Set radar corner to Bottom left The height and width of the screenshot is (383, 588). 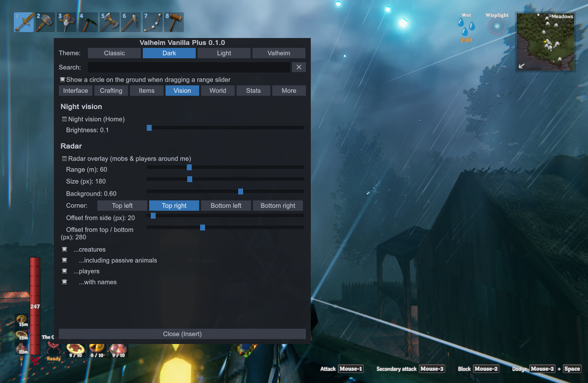[226, 205]
